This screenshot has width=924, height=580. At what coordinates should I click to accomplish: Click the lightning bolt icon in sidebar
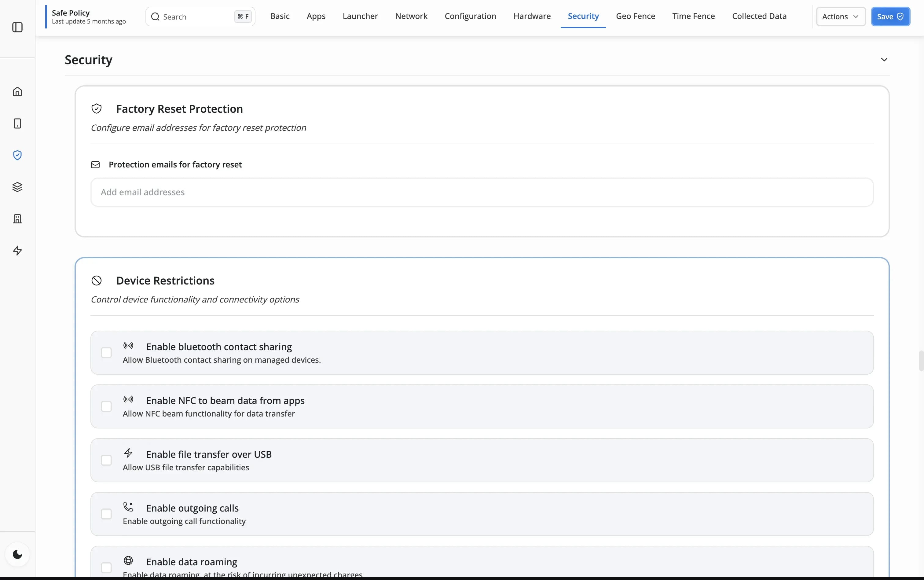tap(17, 251)
